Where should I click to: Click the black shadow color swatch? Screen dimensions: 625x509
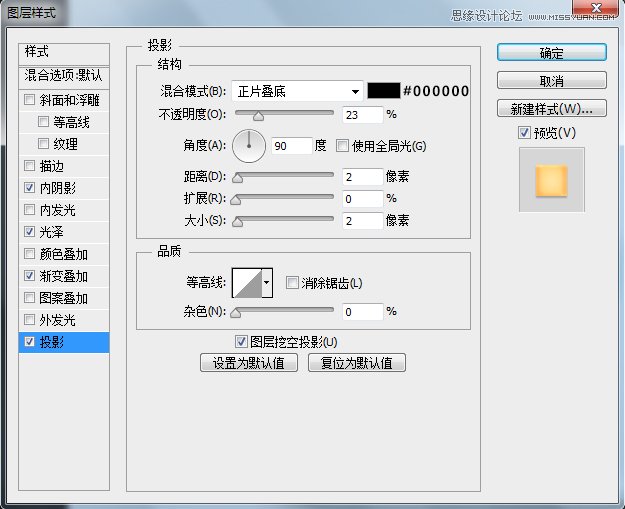pyautogui.click(x=383, y=90)
